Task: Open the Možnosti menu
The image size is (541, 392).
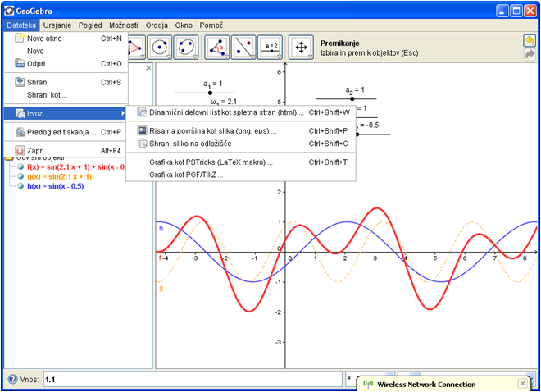Action: (124, 25)
